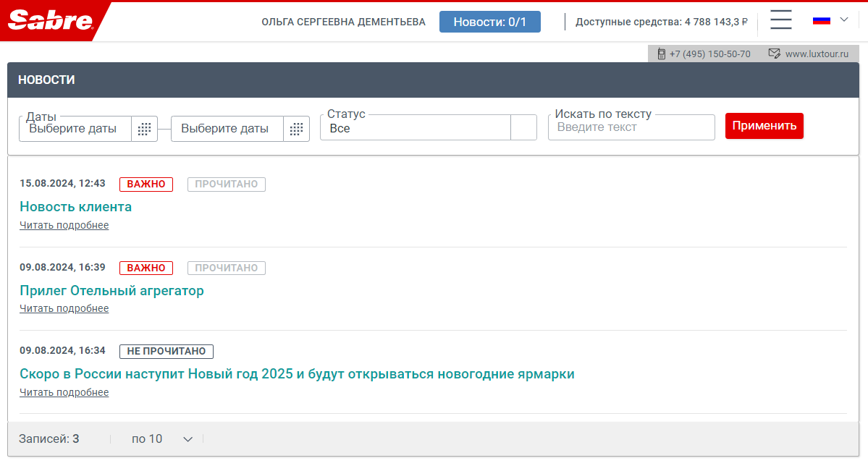Viewport: 868px width, 466px height.
Task: Click the search by text input field
Action: point(631,128)
